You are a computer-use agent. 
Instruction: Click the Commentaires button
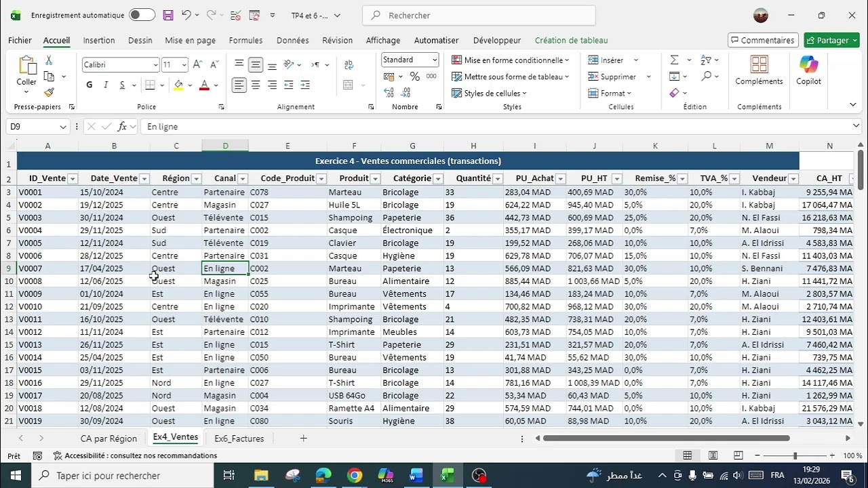coord(763,41)
